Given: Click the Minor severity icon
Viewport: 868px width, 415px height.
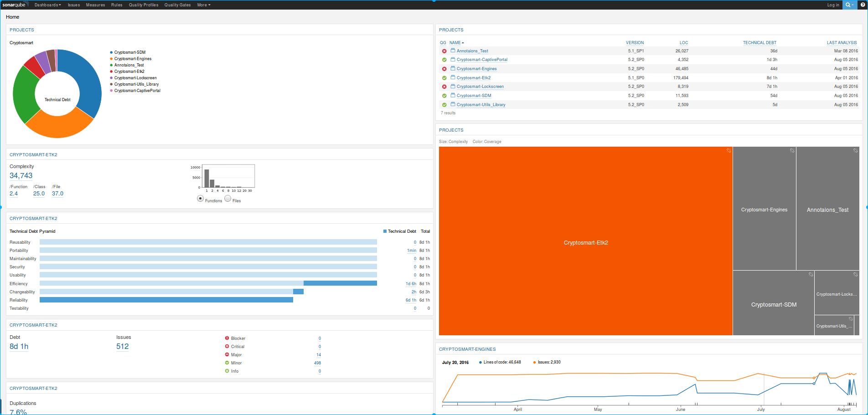Looking at the screenshot, I should [x=227, y=363].
